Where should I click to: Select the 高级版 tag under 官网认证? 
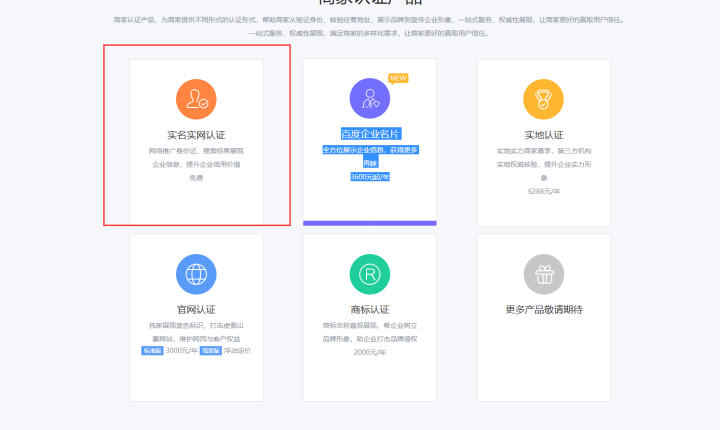pos(211,351)
